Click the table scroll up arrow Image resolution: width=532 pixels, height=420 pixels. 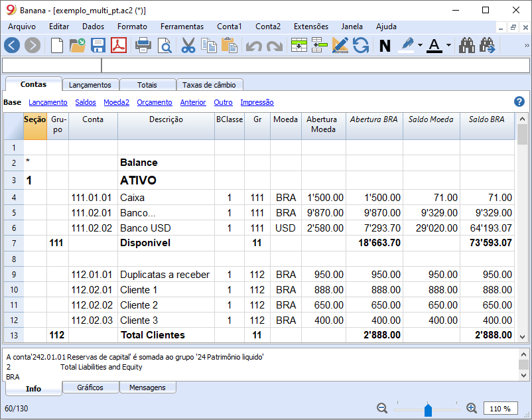(523, 119)
